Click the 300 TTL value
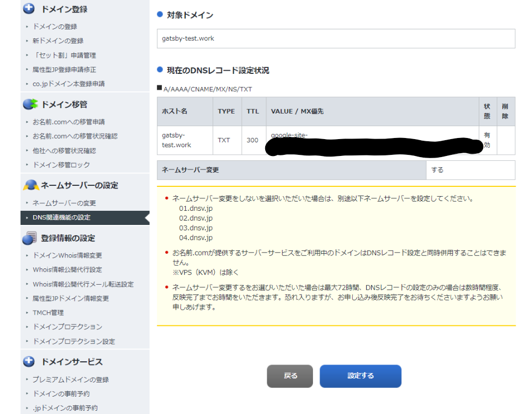 (253, 140)
